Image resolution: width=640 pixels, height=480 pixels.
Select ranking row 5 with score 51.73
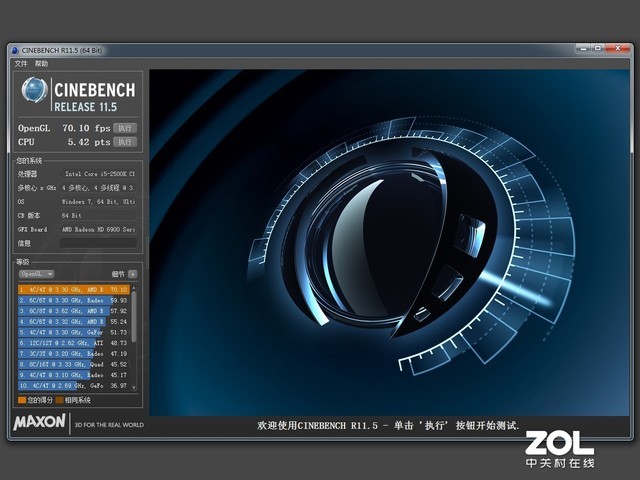tap(74, 332)
